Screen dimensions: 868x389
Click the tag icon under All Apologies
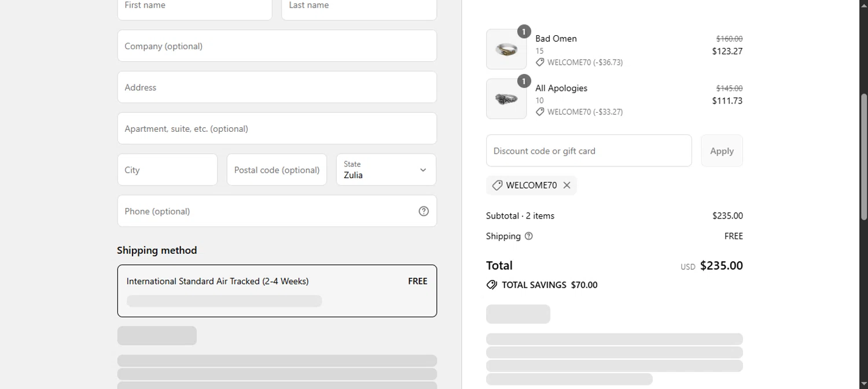pos(540,112)
